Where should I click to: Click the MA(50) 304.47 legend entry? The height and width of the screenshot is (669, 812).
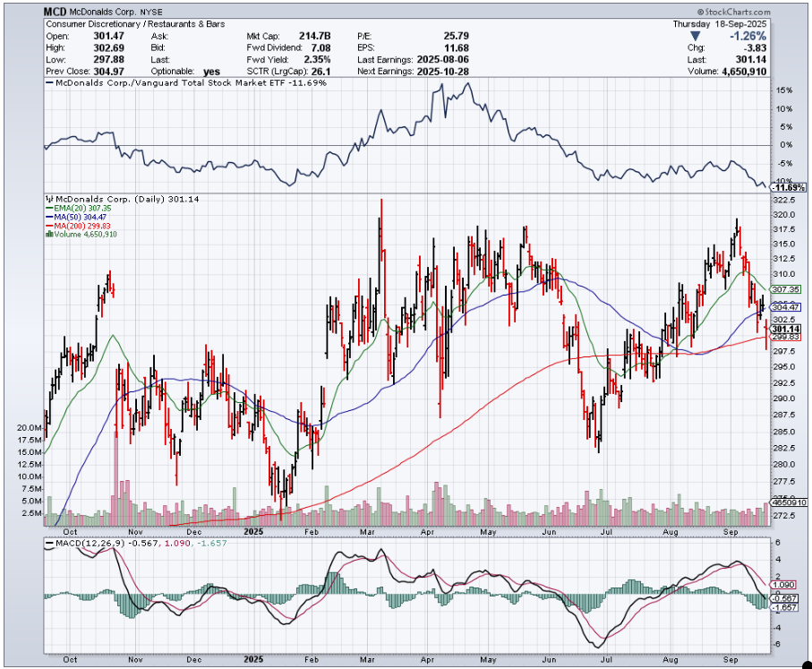(x=77, y=217)
